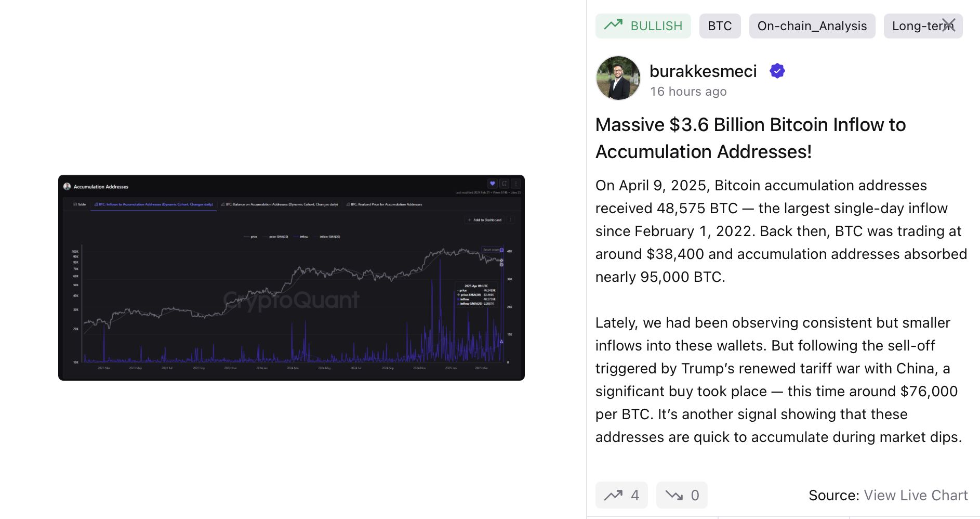Close the post panel with X
This screenshot has width=980, height=519.
tap(949, 25)
